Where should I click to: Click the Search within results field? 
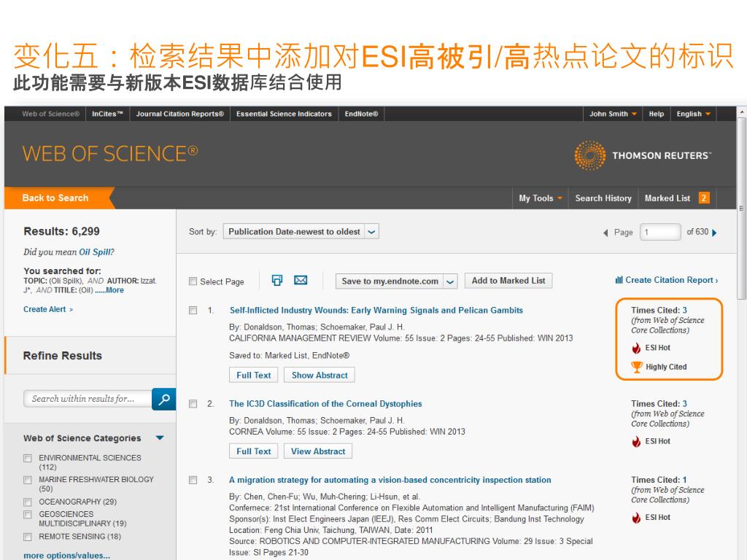[x=88, y=399]
